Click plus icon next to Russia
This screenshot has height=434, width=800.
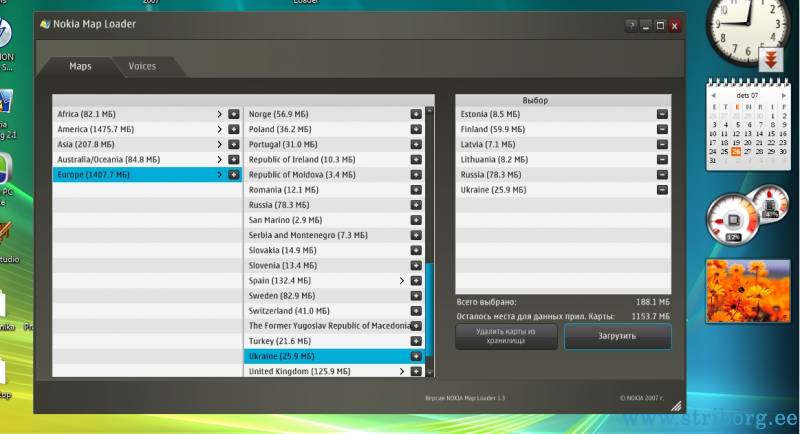[416, 205]
